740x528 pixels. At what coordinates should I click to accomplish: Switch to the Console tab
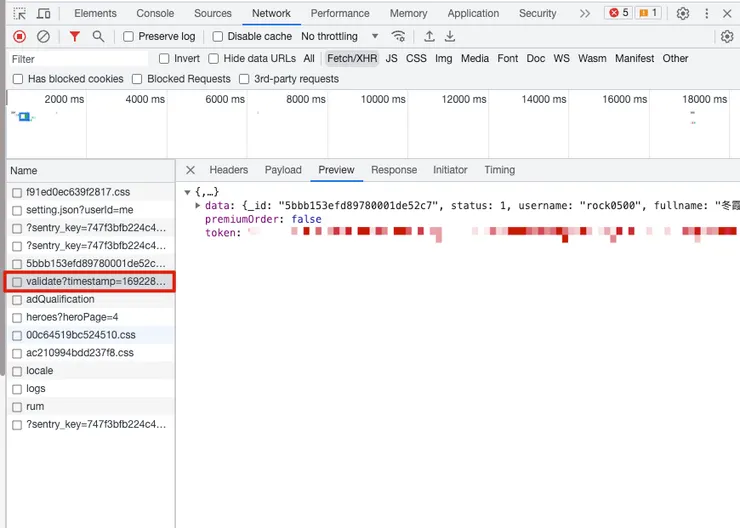(155, 14)
